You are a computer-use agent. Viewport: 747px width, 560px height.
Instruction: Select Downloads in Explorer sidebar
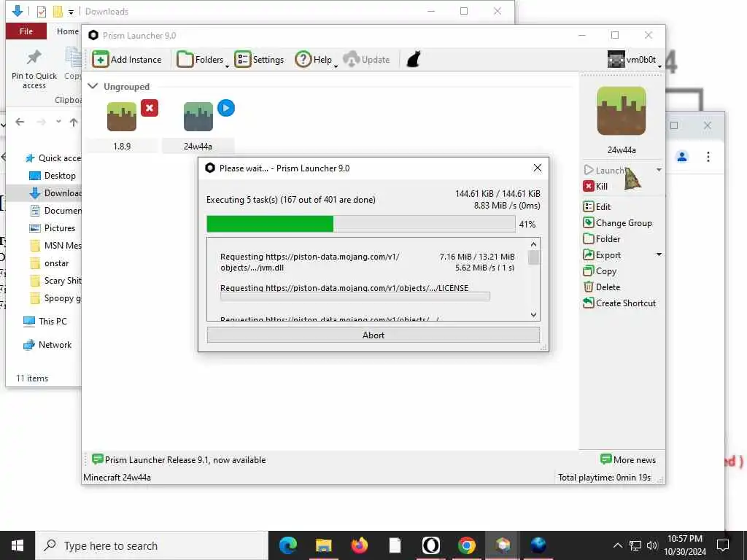click(x=55, y=192)
